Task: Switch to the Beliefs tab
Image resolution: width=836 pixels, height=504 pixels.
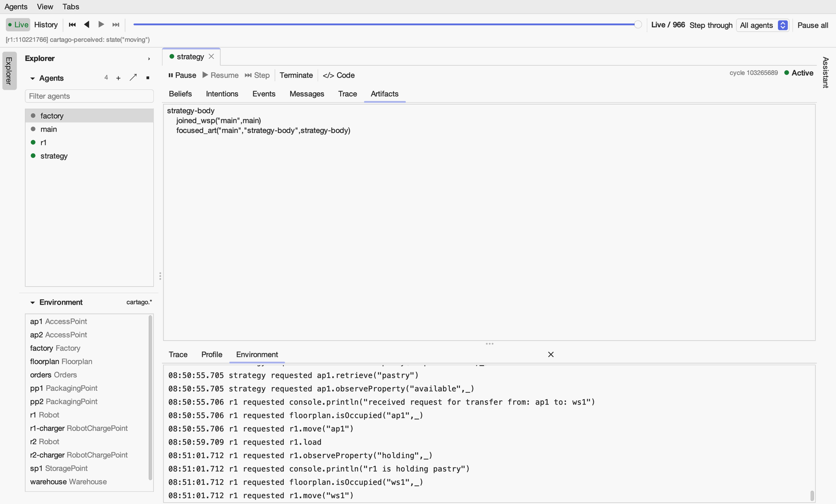Action: click(x=180, y=94)
